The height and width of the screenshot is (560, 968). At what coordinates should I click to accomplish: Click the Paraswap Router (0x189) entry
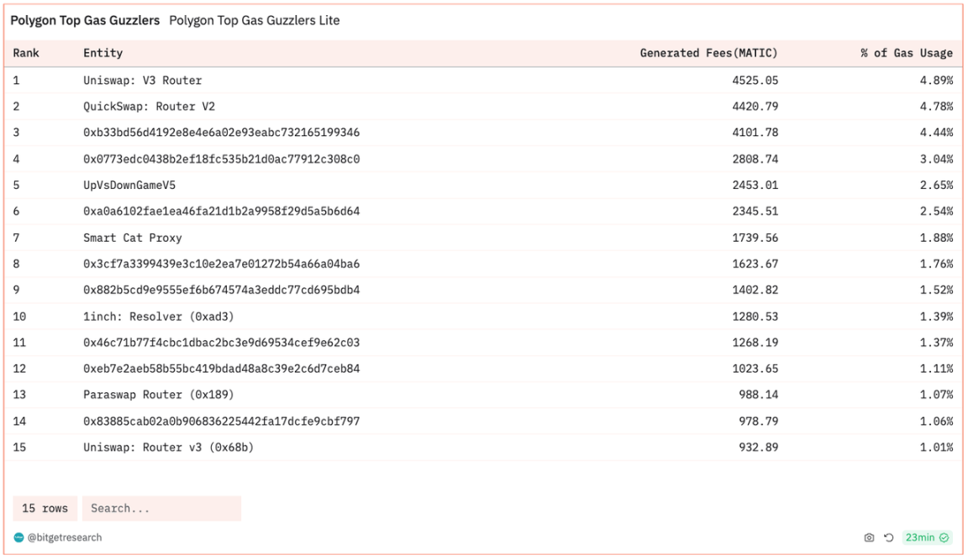point(159,395)
